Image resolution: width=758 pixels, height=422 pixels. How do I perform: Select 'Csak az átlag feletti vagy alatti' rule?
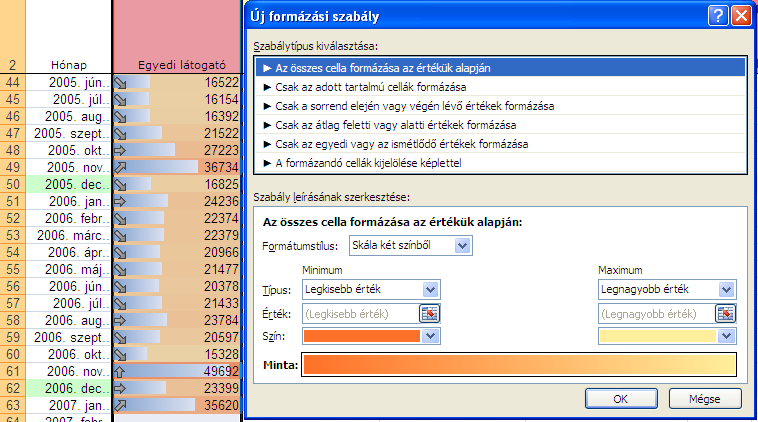click(x=500, y=125)
